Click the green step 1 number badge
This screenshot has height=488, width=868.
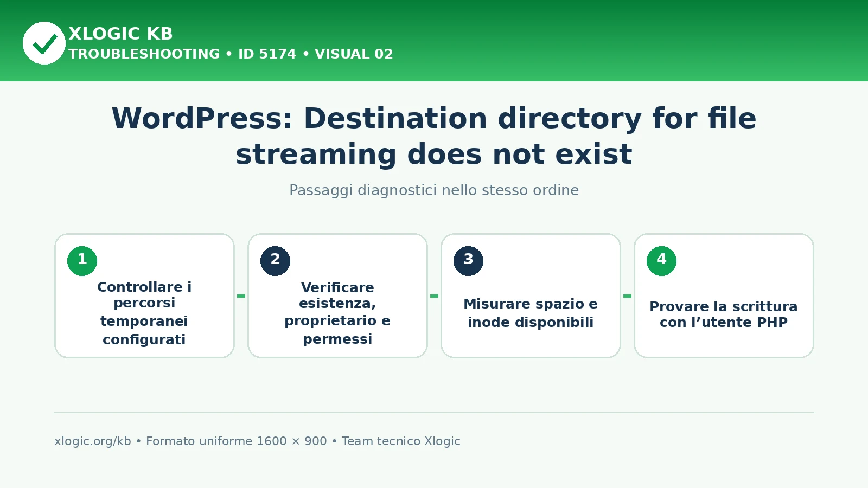[x=82, y=261]
